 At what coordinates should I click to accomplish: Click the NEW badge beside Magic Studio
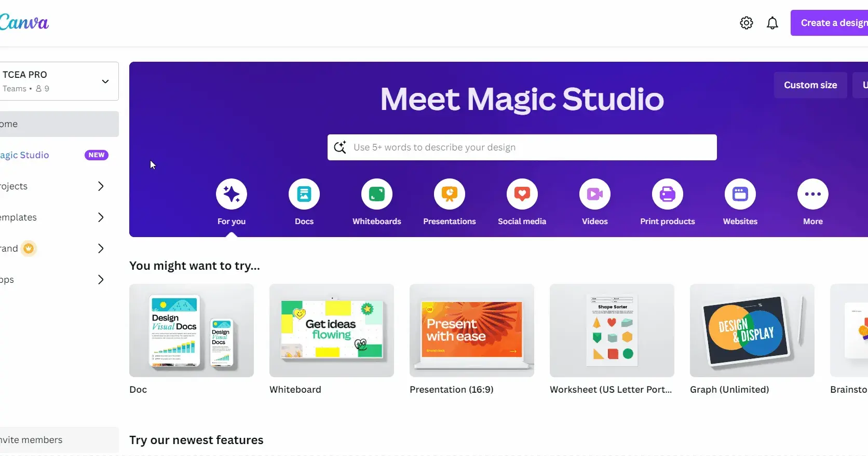tap(97, 155)
